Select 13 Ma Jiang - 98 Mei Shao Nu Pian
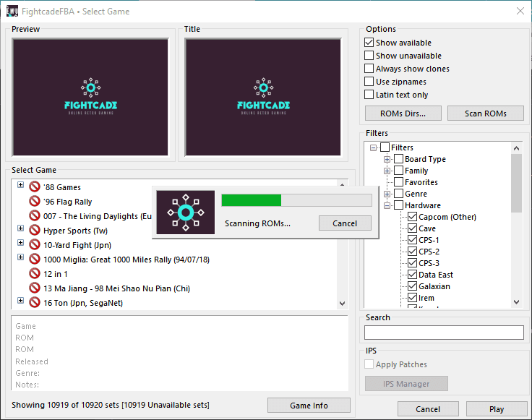The height and width of the screenshot is (420, 532). (x=116, y=288)
